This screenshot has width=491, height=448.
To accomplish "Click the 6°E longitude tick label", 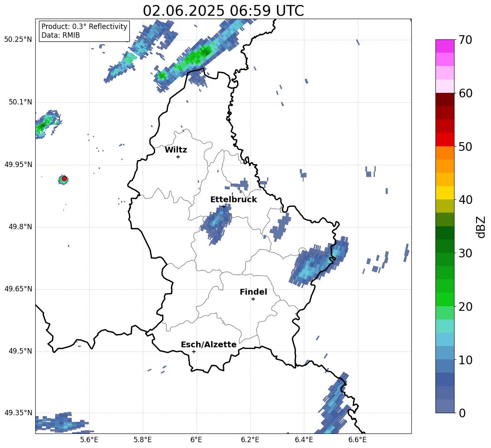I will 196,440.
